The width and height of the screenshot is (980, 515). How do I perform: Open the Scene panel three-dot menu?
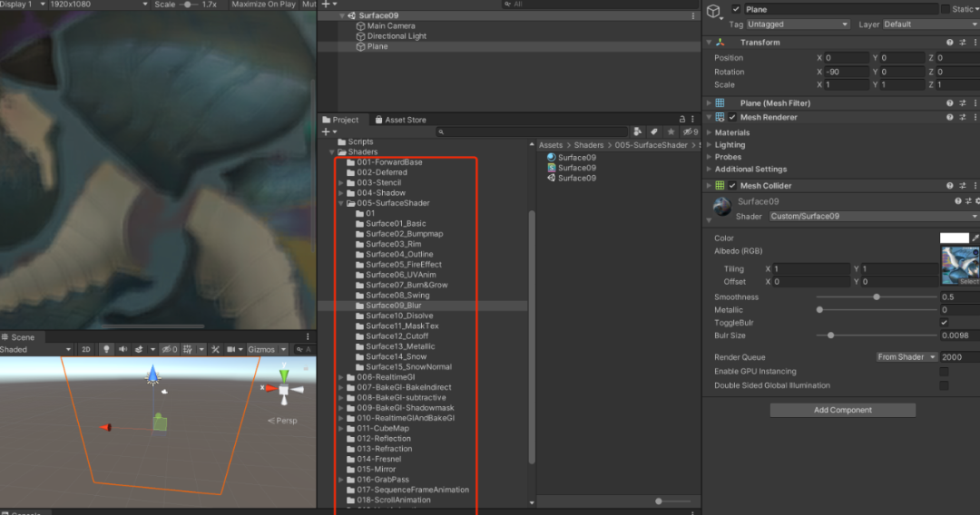point(308,337)
